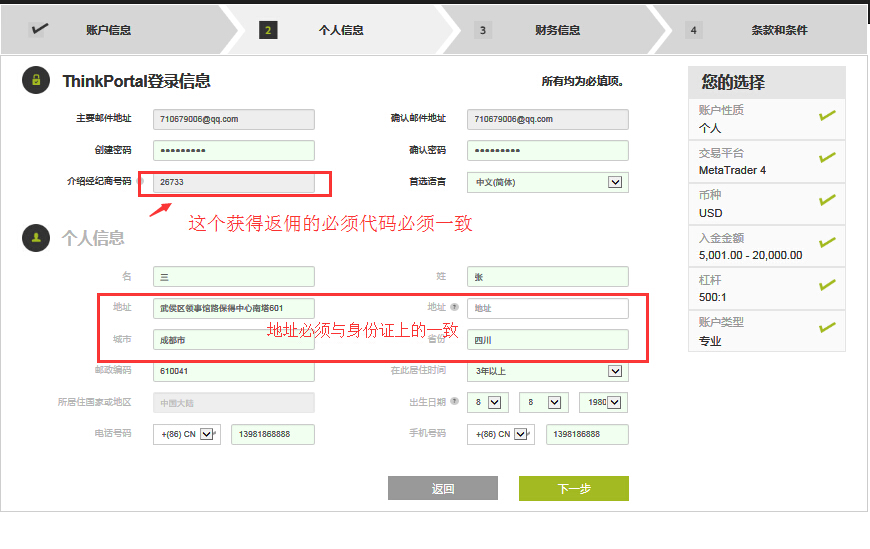Screen dimensions: 870x549
Task: Click the person icon beside 个人信息 heading
Action: pos(36,238)
